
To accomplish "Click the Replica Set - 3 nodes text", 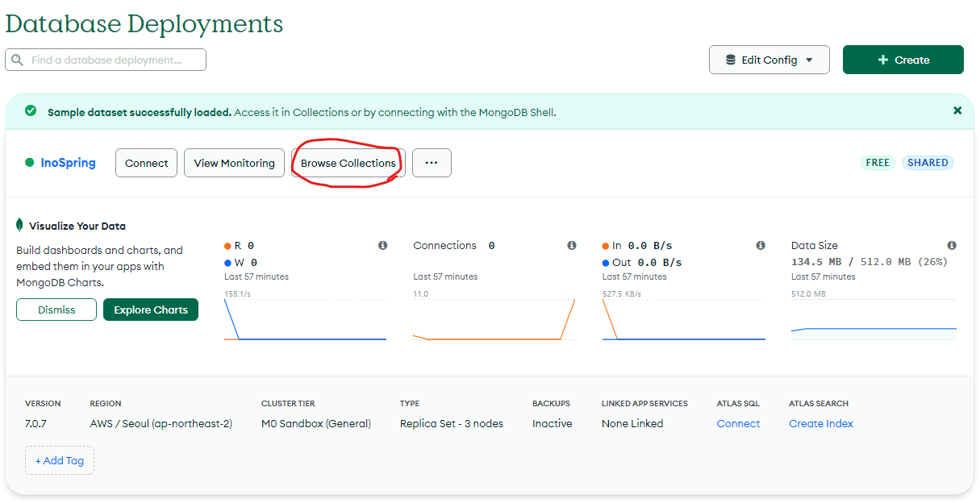I will click(452, 423).
